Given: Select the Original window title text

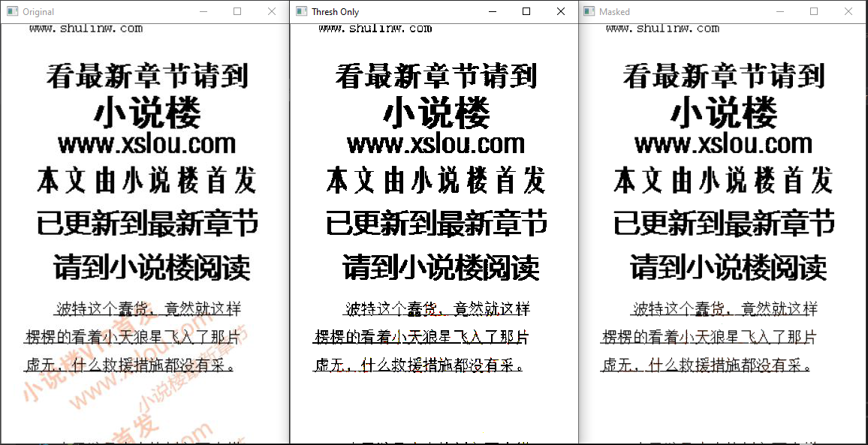Looking at the screenshot, I should (38, 12).
